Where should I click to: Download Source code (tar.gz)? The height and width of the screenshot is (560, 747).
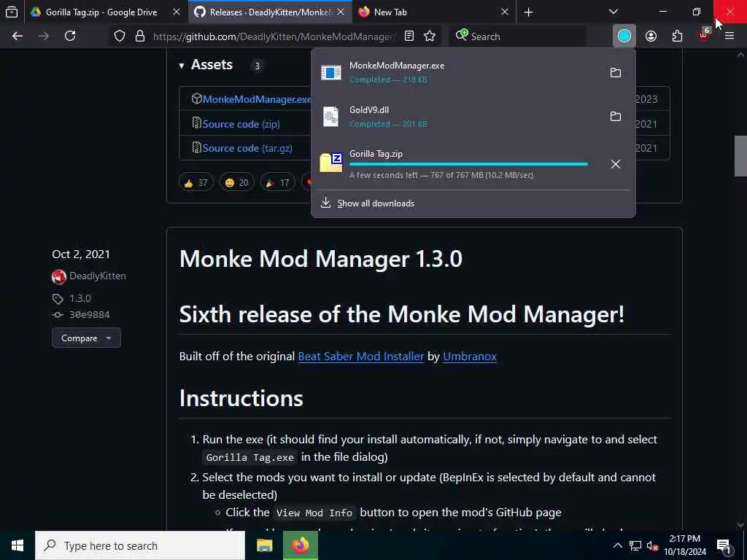(247, 148)
